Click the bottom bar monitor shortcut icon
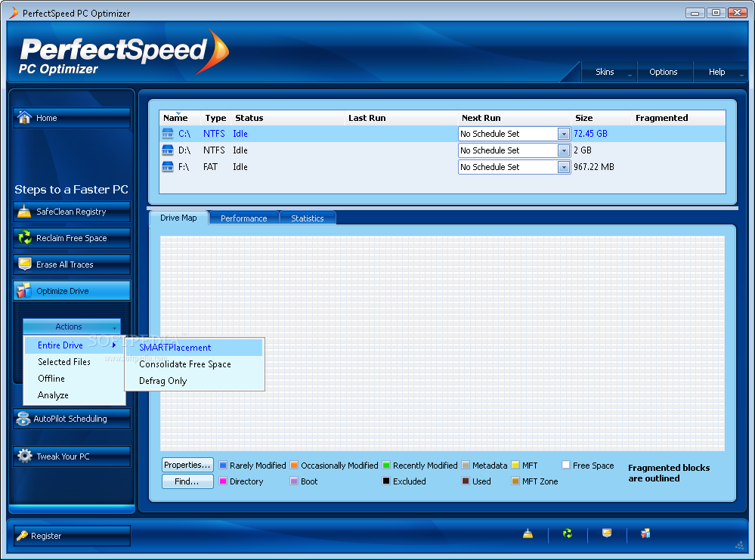Screen dimensions: 755x560 tap(607, 533)
